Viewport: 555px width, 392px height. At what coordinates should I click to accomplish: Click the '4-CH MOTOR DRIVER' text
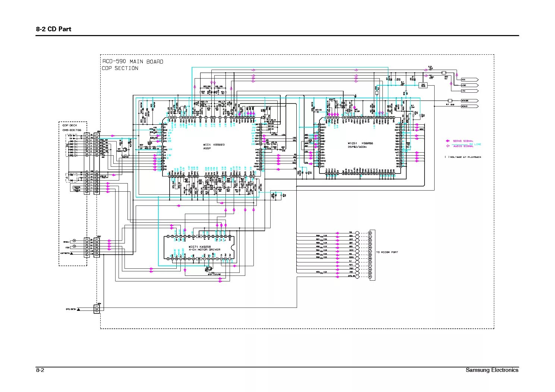(x=204, y=250)
